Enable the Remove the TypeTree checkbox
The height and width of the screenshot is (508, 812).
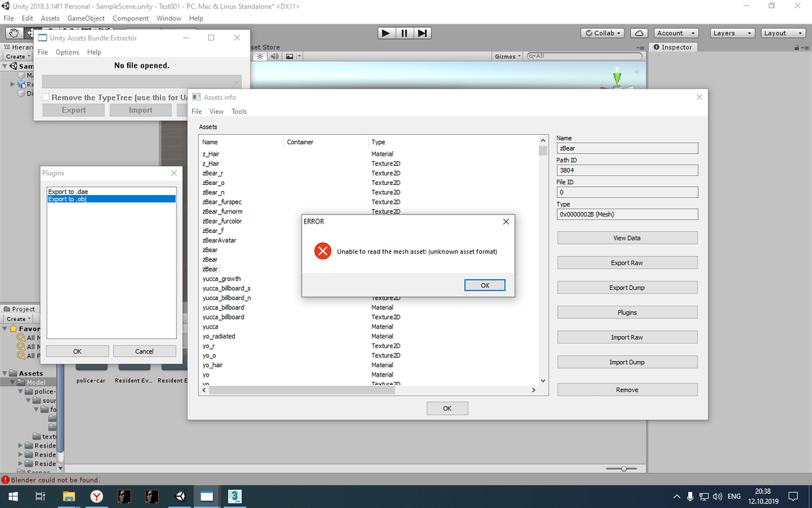coord(45,97)
